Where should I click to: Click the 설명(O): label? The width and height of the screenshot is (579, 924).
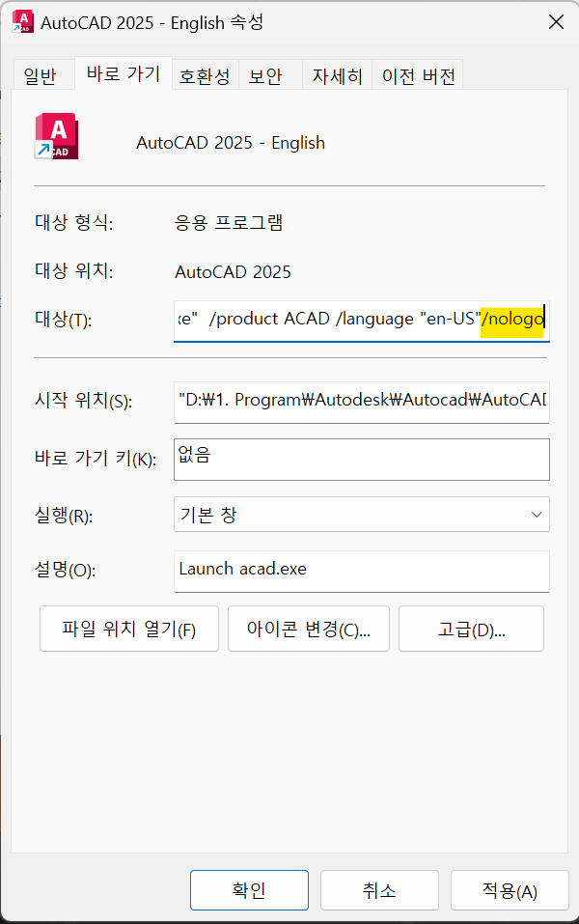[65, 570]
